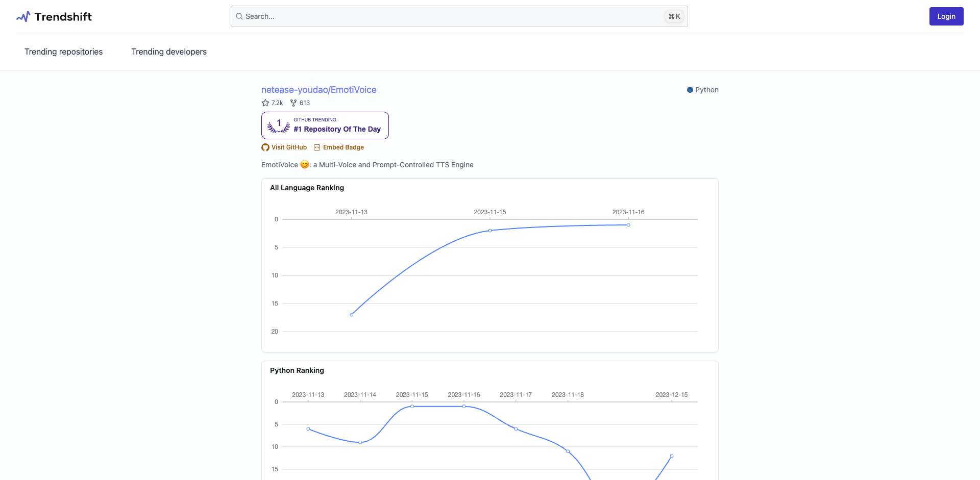Click the star icon next to 7.2k

point(265,103)
